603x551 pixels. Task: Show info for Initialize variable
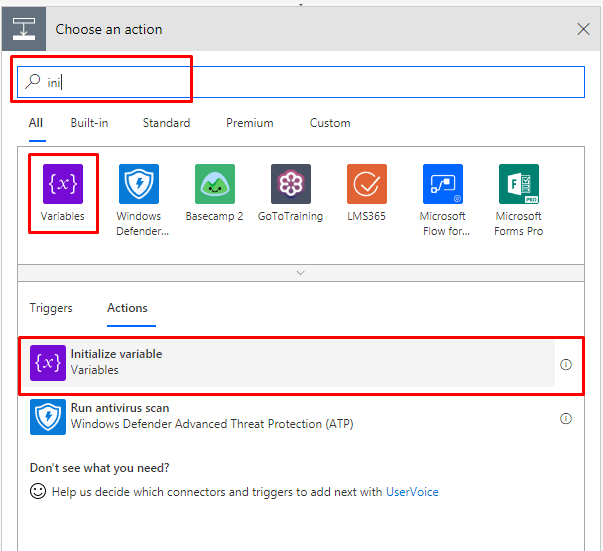click(566, 364)
